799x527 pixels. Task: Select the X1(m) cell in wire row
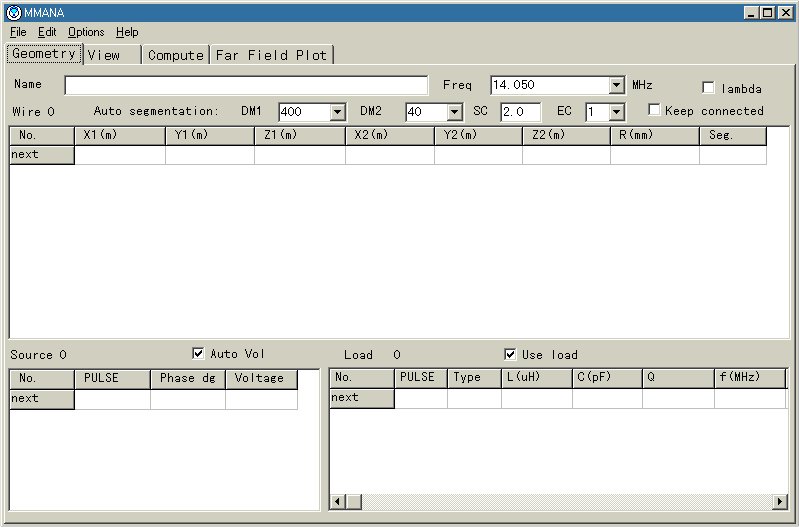120,155
